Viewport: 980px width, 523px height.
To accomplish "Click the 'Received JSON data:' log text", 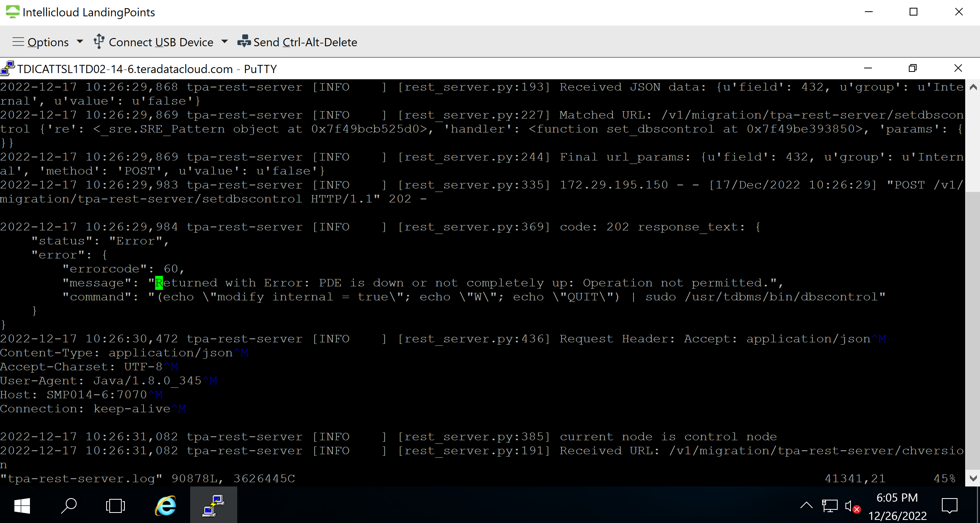I will (633, 87).
